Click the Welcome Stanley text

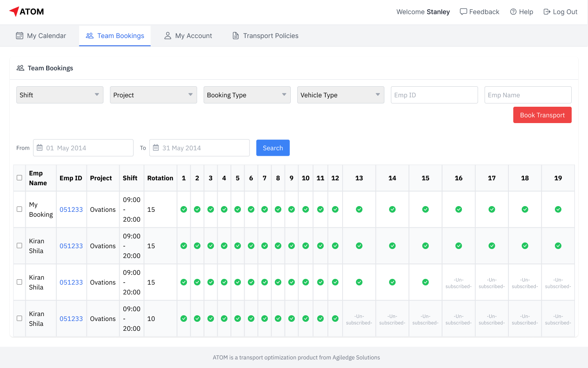coord(423,12)
